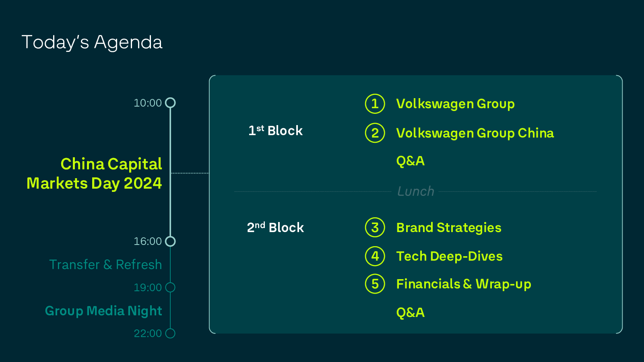Click the circled number 3 icon
The height and width of the screenshot is (362, 644).
point(375,228)
